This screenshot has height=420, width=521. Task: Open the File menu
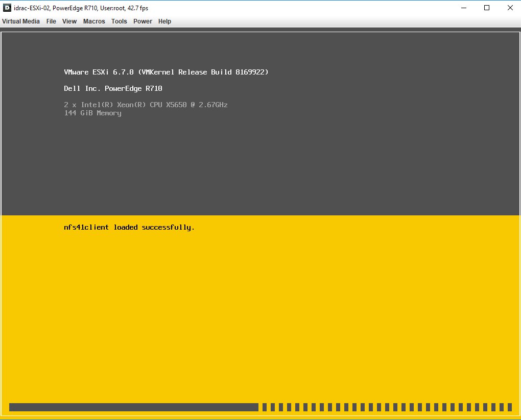point(51,21)
